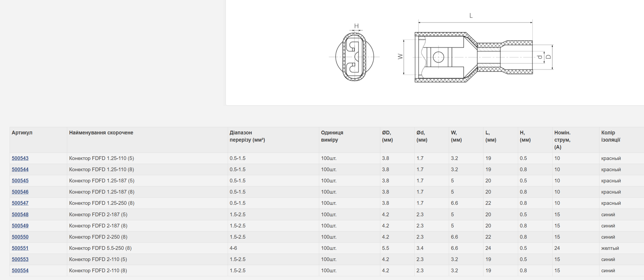
Task: Click the front-view connector cross-section drawing
Action: tap(354, 55)
